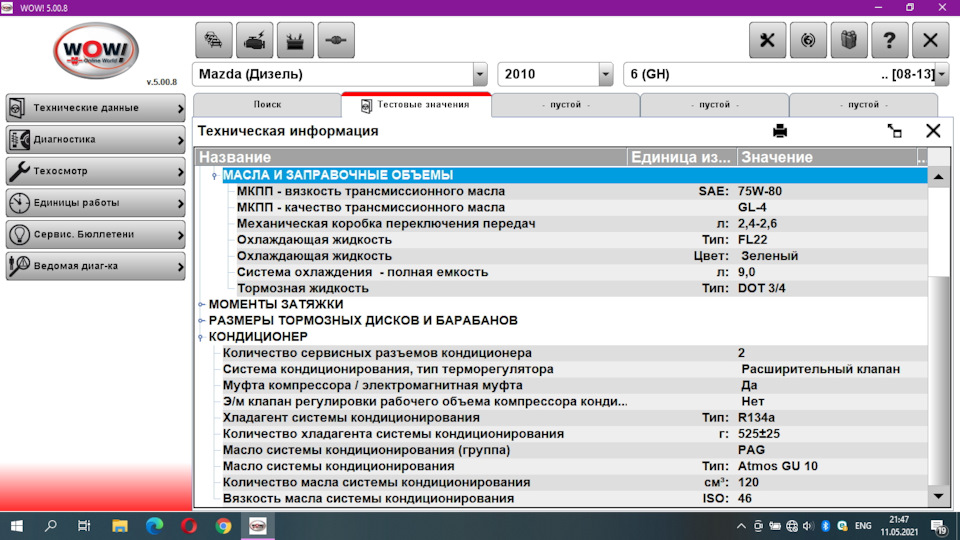Open taskbar search magnifier
The height and width of the screenshot is (540, 960).
pyautogui.click(x=51, y=526)
